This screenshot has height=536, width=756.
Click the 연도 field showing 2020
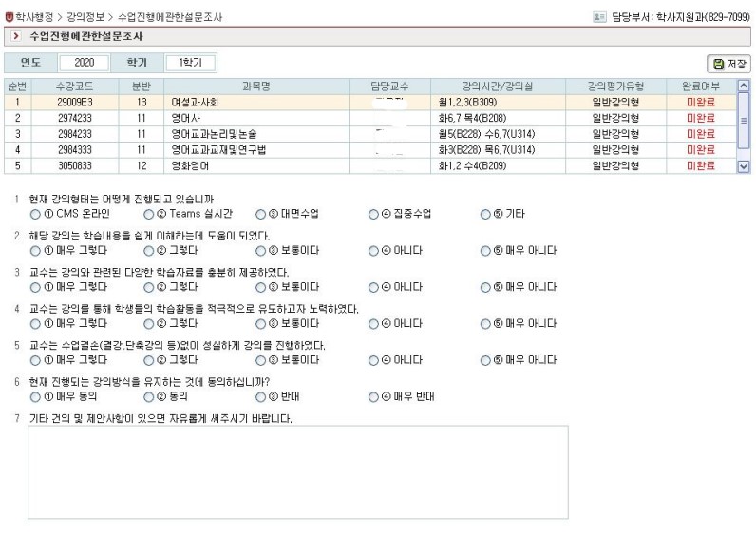[x=84, y=63]
